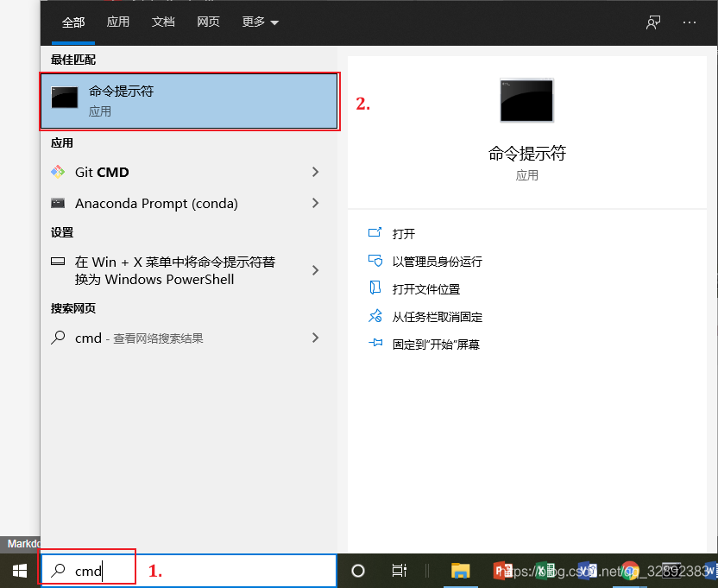
Task: Open Anaconda Prompt (conda) result
Action: (185, 203)
